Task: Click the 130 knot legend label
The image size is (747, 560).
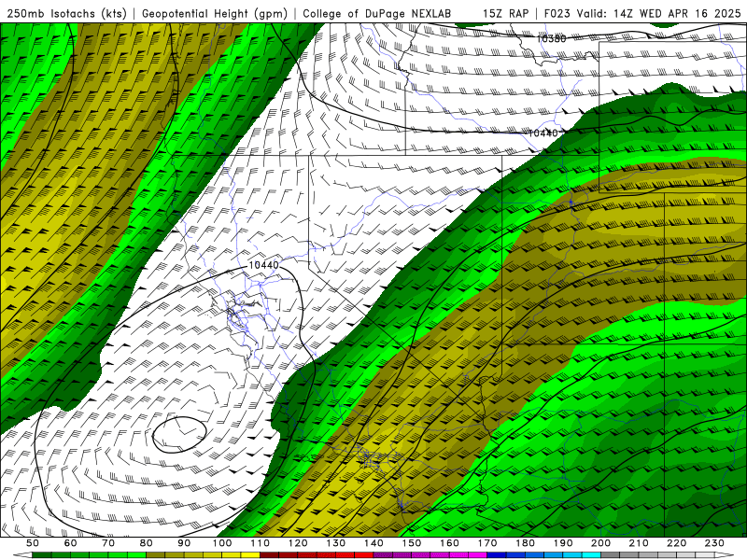Action: click(x=336, y=543)
